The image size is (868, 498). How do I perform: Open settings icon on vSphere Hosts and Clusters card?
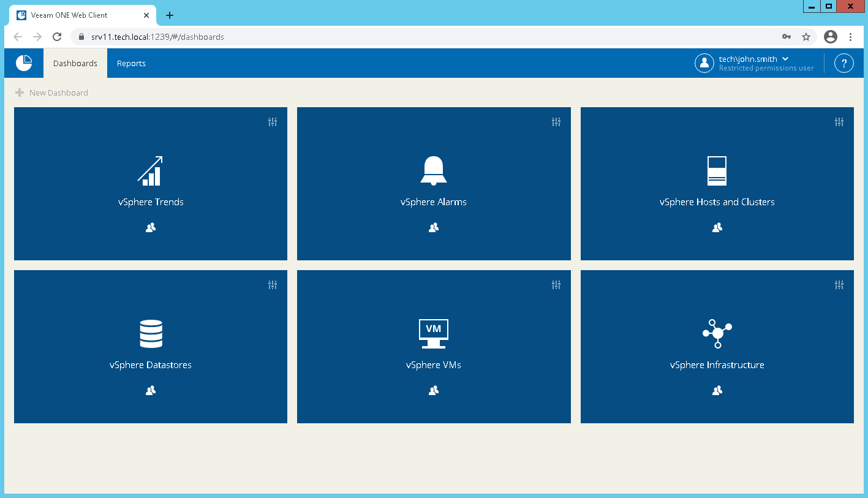(x=839, y=122)
